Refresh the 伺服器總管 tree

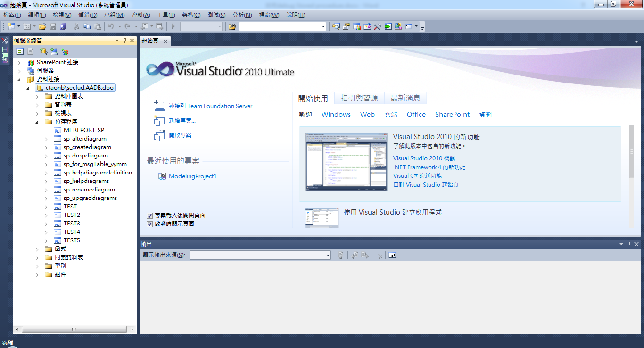[x=20, y=51]
